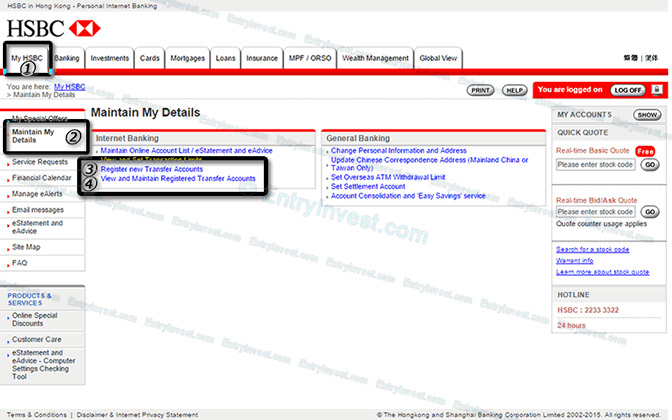Image resolution: width=672 pixels, height=420 pixels.
Task: Focus the Bid/Ask Quote stock code field
Action: (595, 212)
